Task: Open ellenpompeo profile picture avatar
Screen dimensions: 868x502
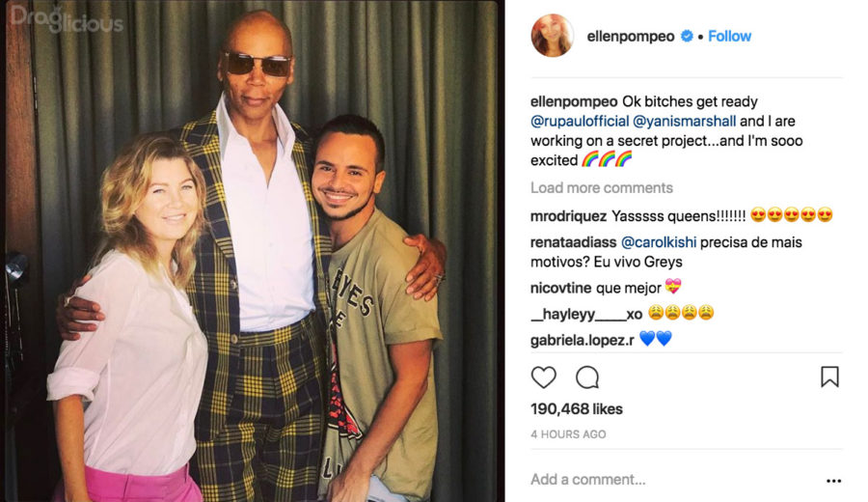Action: pos(553,36)
